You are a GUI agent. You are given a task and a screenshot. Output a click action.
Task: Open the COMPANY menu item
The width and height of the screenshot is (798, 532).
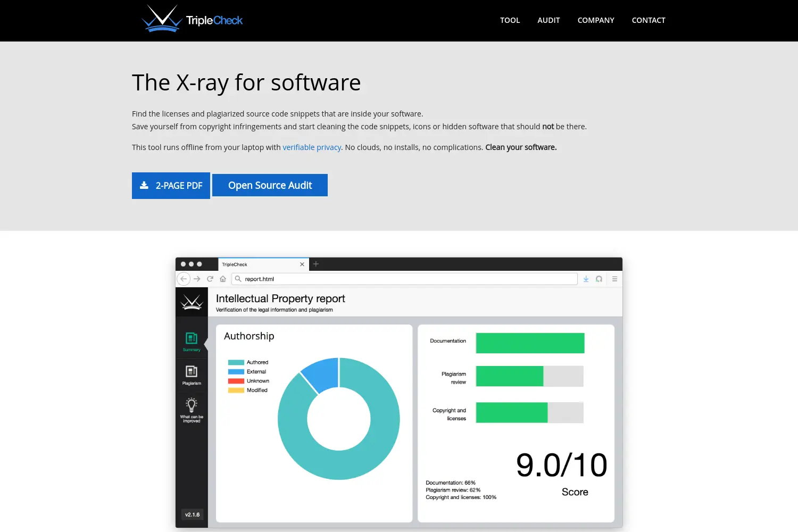point(596,20)
